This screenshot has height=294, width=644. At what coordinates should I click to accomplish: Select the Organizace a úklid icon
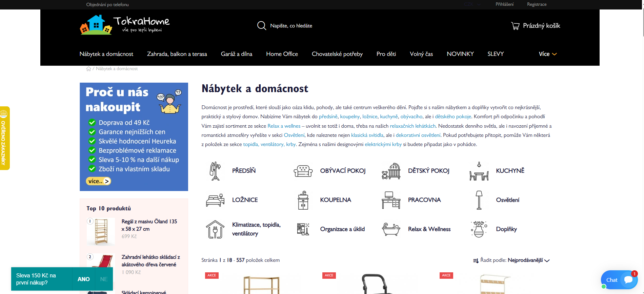point(303,229)
